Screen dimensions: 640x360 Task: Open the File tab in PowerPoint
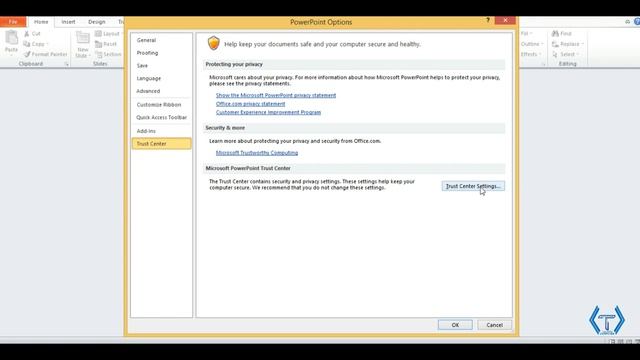13,22
